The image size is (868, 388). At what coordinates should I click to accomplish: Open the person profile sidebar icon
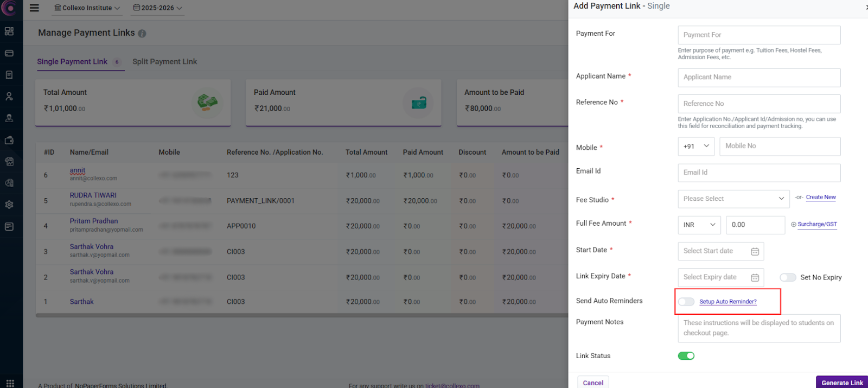point(9,97)
